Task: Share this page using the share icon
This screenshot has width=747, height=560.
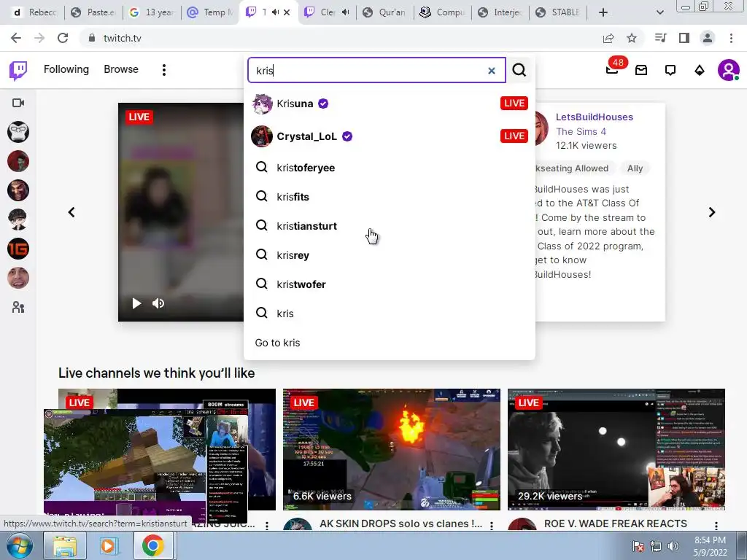Action: coord(608,38)
